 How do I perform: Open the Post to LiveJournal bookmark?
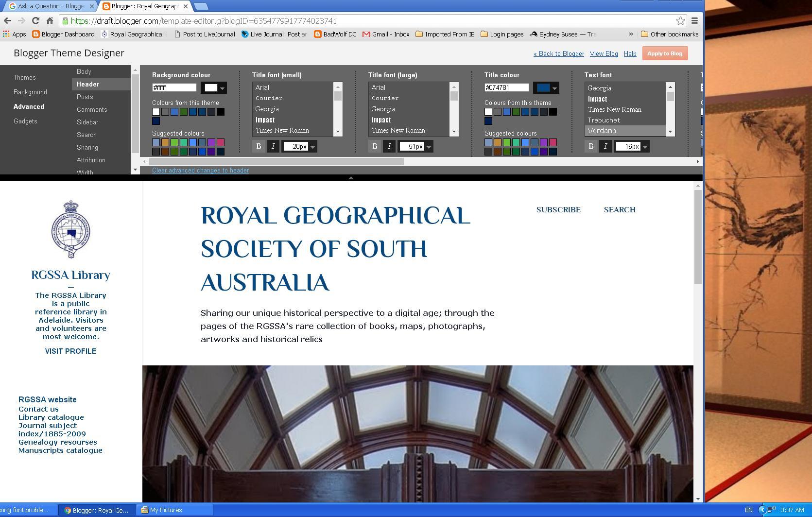[x=205, y=34]
